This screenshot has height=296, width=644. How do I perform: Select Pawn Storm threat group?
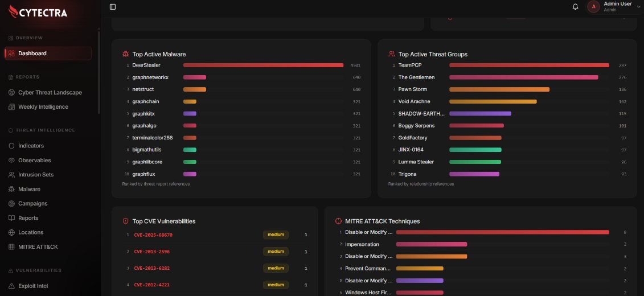tap(508, 89)
